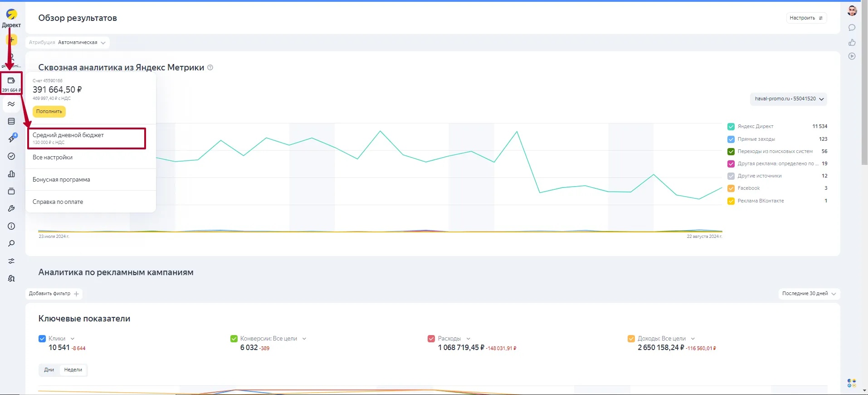The height and width of the screenshot is (395, 868).
Task: Click the play video icon on the right panel
Action: 852,56
